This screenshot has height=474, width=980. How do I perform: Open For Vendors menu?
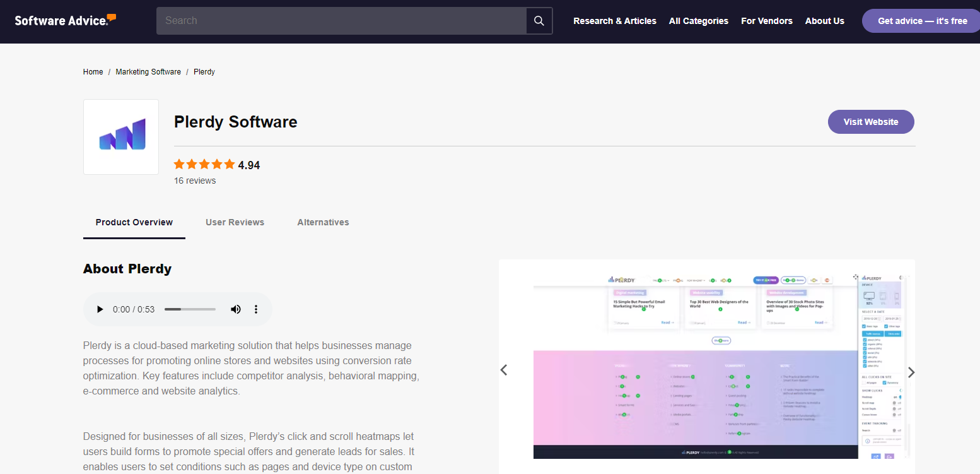(x=767, y=21)
